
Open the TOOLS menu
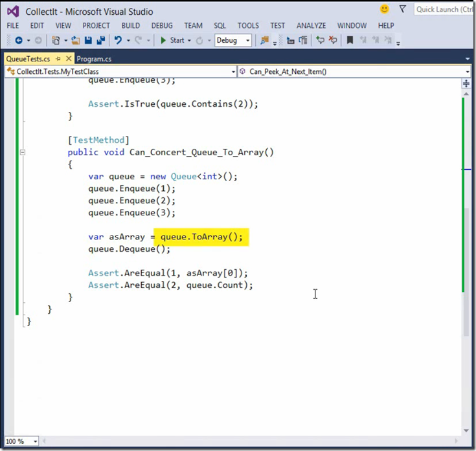[x=248, y=25]
